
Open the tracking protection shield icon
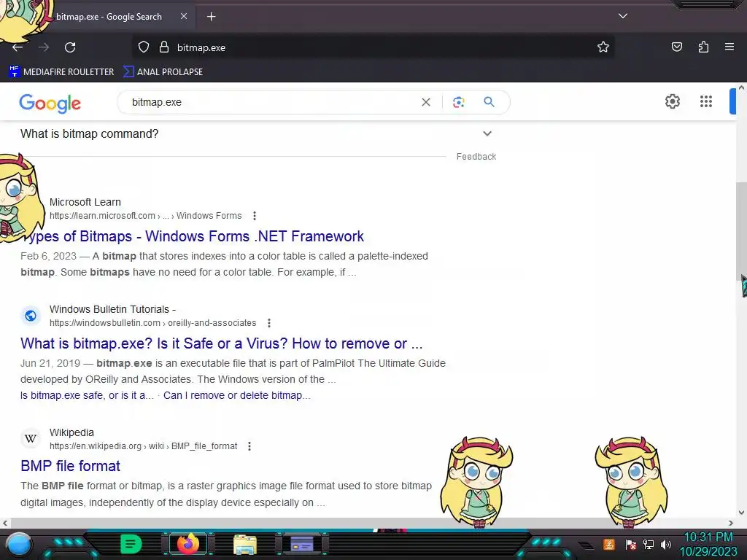[x=144, y=47]
